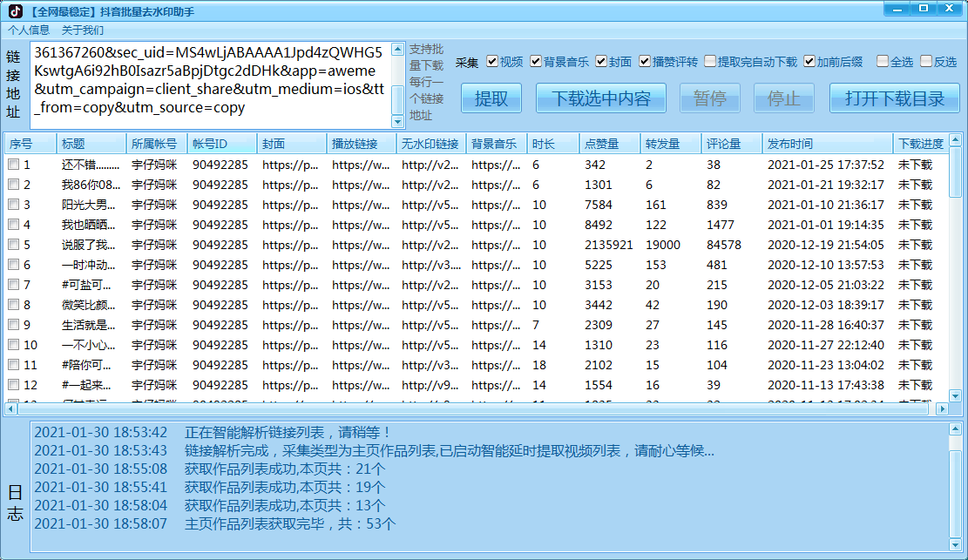The width and height of the screenshot is (968, 560).
Task: Click the 提取 button
Action: (x=491, y=98)
